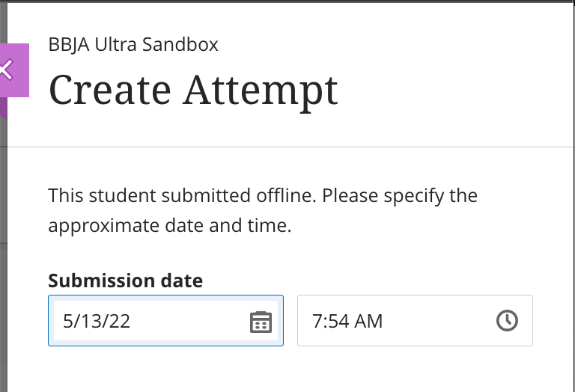
Task: Open the clock time picker
Action: coord(507,321)
